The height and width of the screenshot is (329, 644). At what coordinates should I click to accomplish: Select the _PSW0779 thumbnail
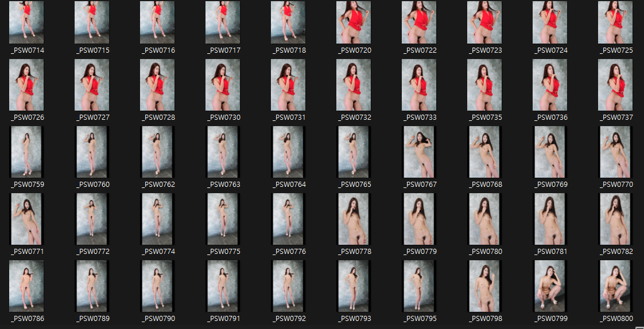click(419, 220)
